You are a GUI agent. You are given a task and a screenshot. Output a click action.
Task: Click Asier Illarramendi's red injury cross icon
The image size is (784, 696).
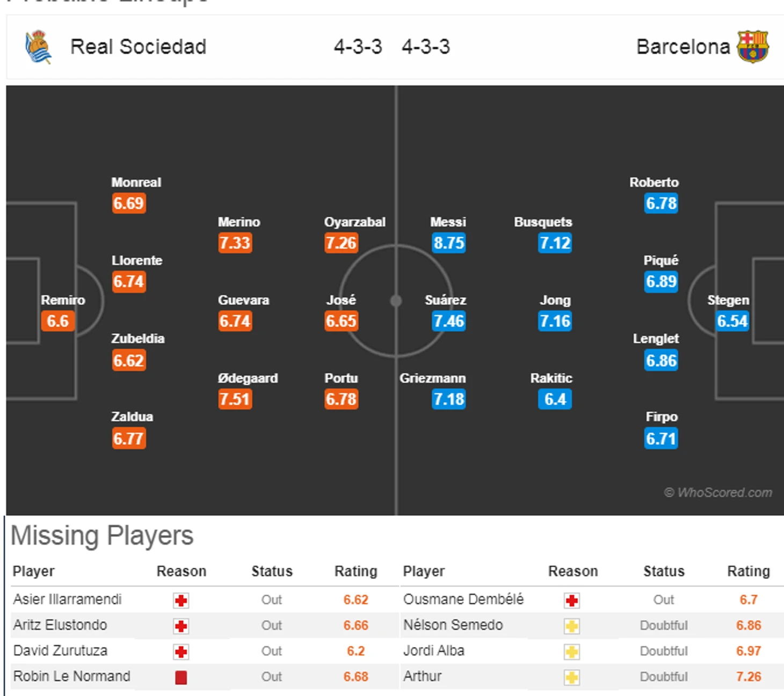pyautogui.click(x=181, y=600)
